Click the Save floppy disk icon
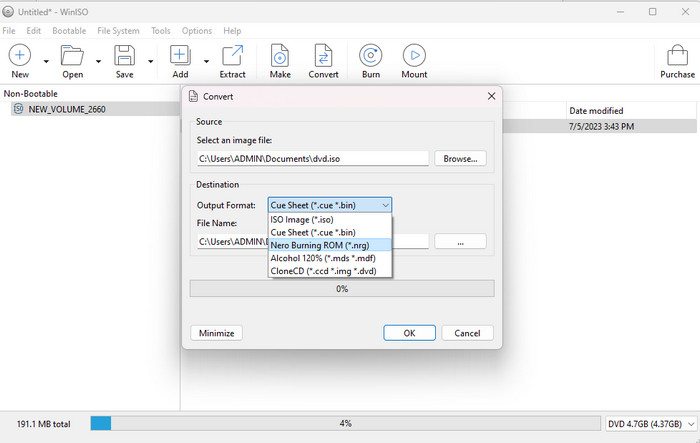Image resolution: width=700 pixels, height=443 pixels. 125,55
